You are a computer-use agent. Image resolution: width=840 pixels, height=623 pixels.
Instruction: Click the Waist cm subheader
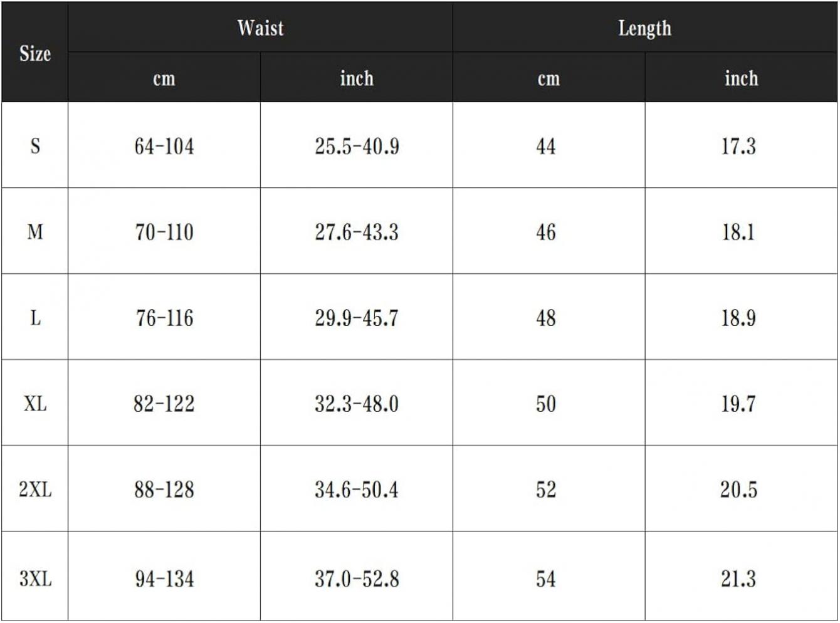click(x=164, y=79)
